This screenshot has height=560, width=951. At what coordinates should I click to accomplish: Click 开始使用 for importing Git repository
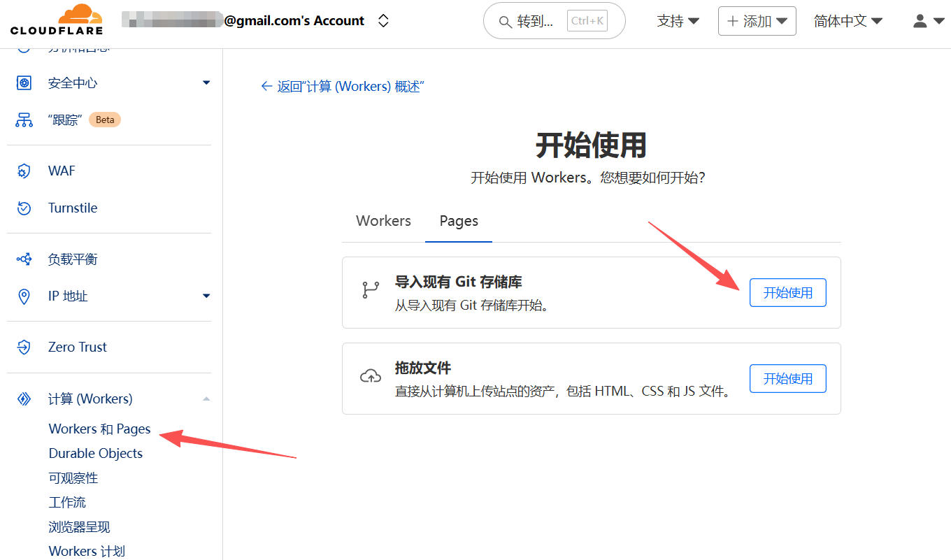point(787,293)
